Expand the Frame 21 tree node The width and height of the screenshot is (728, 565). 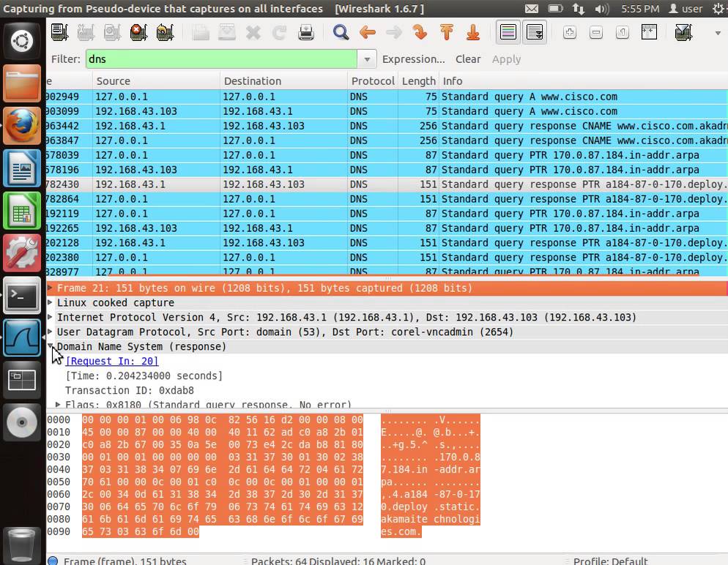[50, 288]
